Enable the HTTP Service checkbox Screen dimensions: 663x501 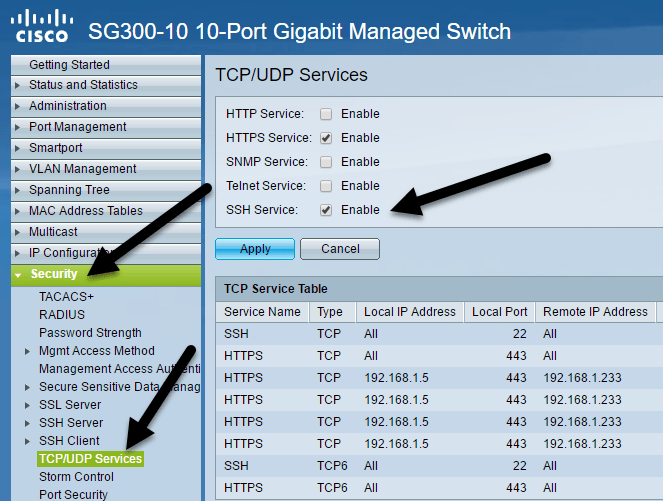click(x=326, y=114)
